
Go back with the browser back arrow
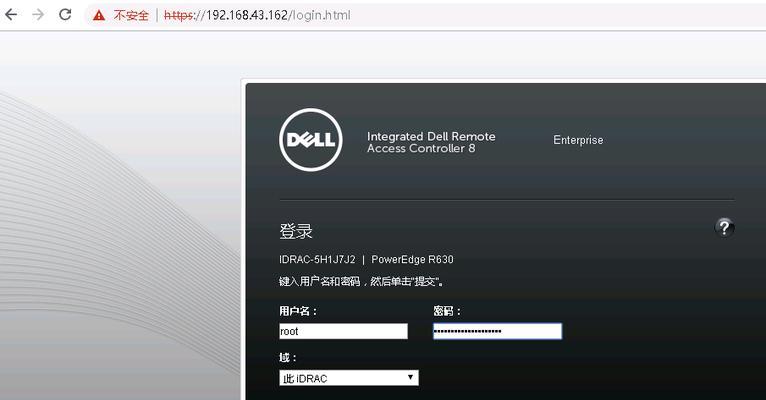click(11, 15)
